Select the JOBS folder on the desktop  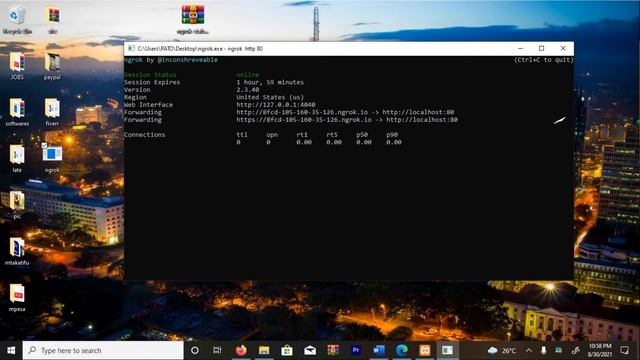coord(17,66)
